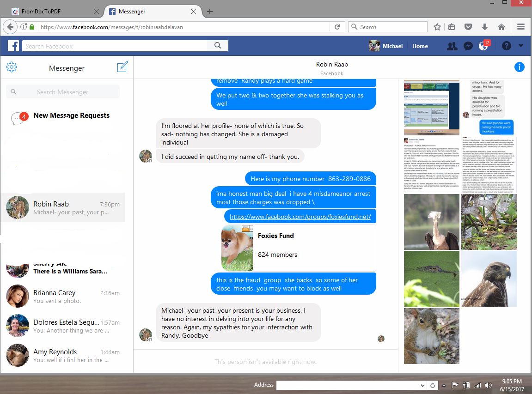Open the hawk photo thumbnail

(489, 279)
